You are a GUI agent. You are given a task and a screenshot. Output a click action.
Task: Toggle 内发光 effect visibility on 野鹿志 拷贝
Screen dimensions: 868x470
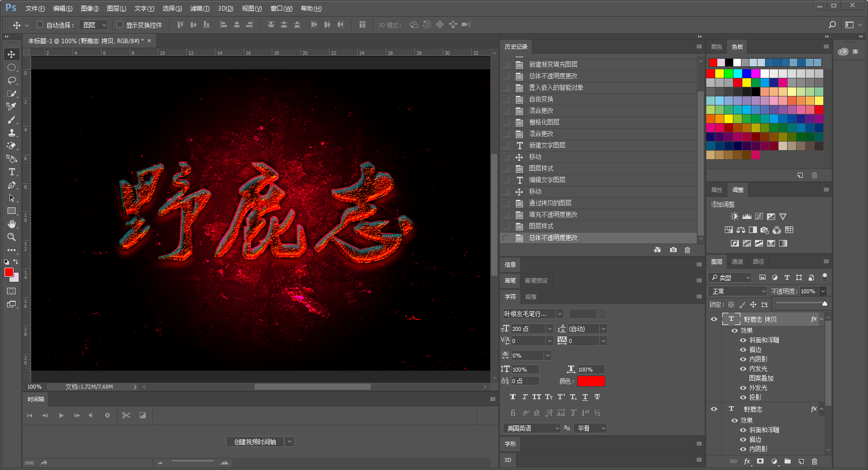tap(743, 369)
